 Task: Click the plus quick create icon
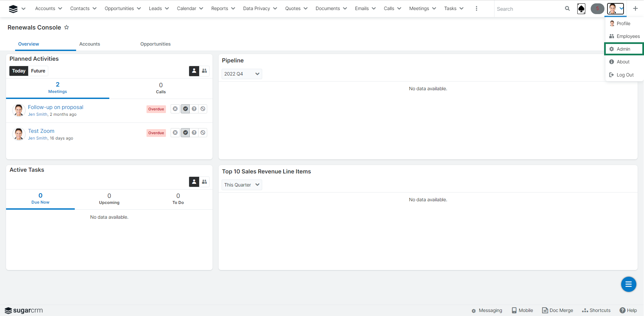click(x=635, y=9)
